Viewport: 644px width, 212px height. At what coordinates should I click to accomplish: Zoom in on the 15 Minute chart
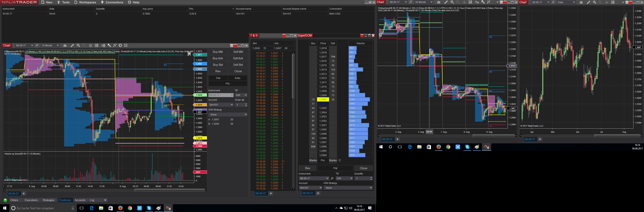click(x=79, y=46)
